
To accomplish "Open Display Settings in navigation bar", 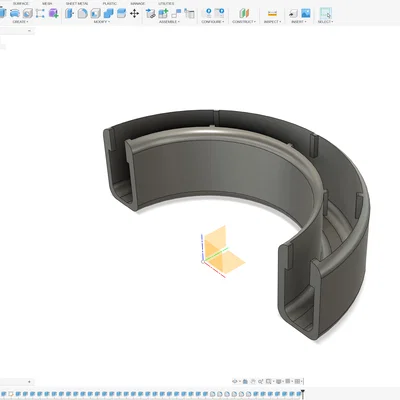I will (279, 381).
